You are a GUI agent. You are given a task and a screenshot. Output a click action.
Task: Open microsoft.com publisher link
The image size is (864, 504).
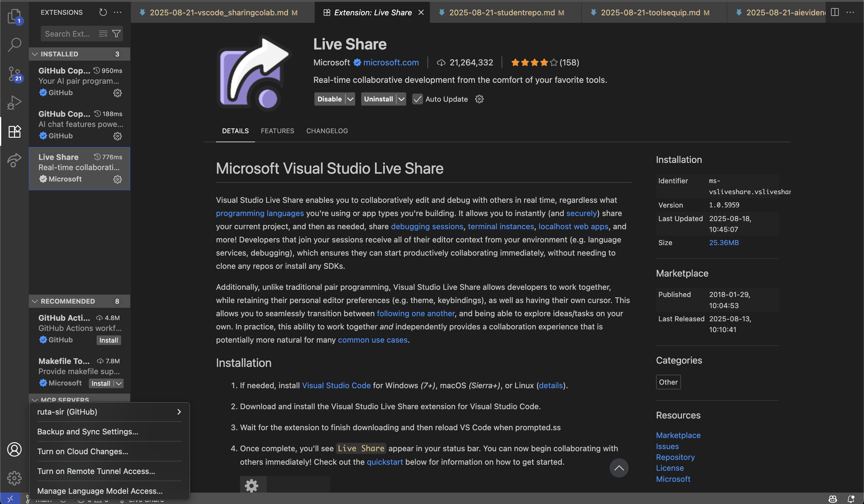391,62
